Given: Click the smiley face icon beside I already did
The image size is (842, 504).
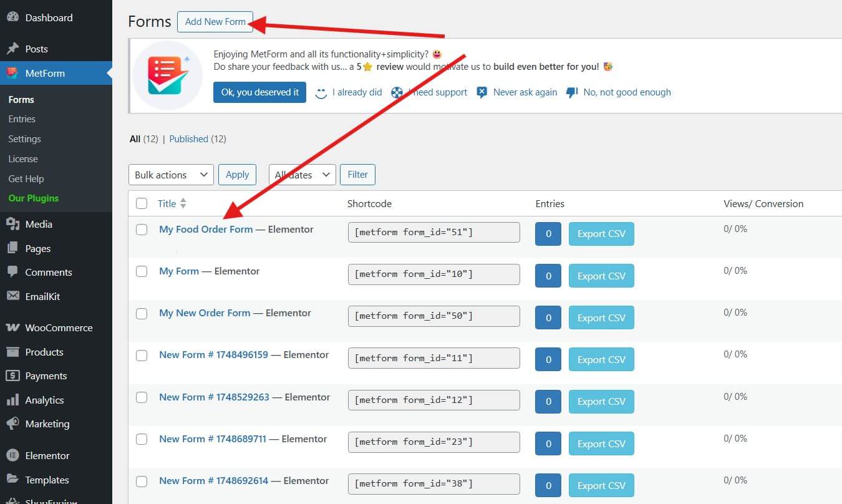Looking at the screenshot, I should [321, 92].
